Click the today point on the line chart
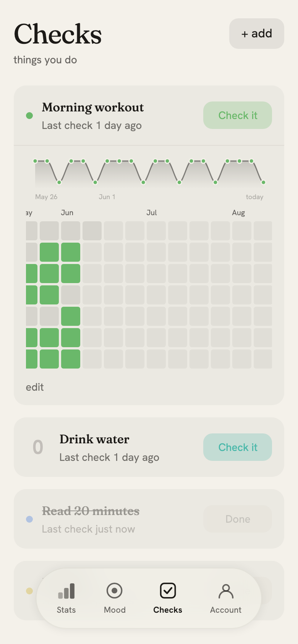This screenshot has height=644, width=298. pyautogui.click(x=263, y=182)
